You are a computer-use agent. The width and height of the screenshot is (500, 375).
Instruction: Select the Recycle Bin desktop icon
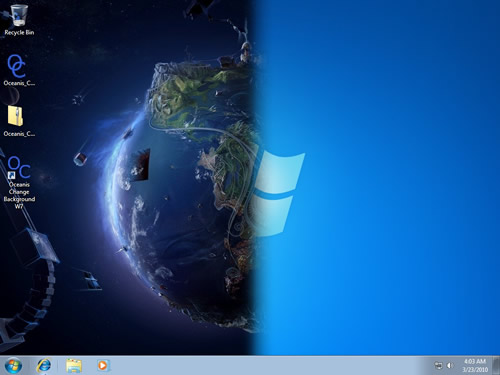coord(19,16)
